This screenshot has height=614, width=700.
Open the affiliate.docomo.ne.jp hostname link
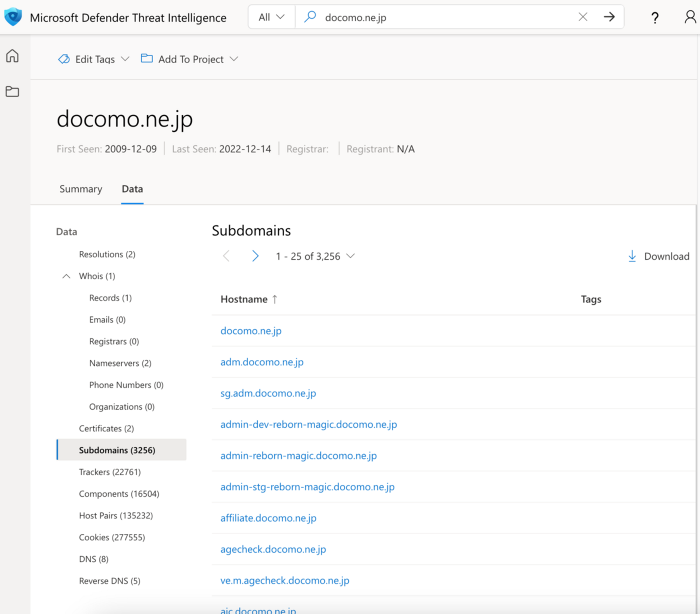pyautogui.click(x=268, y=518)
